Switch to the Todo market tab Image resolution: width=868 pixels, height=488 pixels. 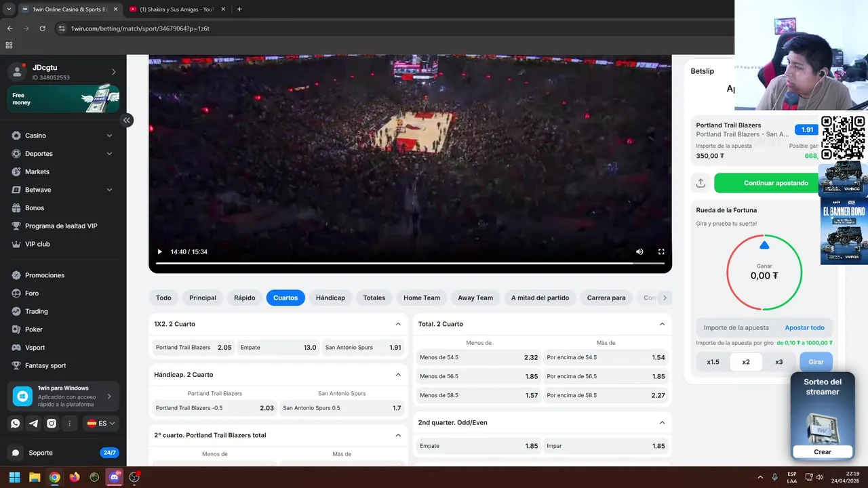[x=163, y=298]
